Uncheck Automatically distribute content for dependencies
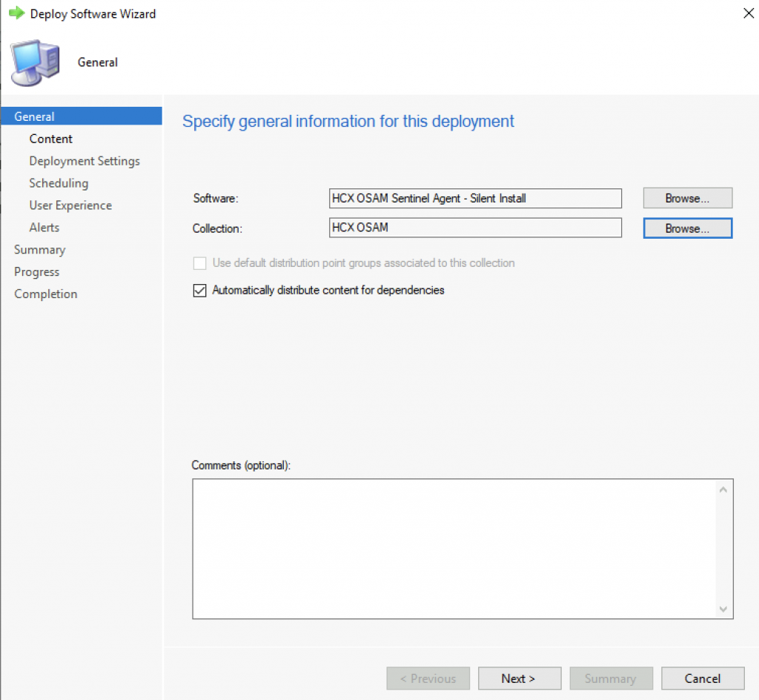The image size is (759, 700). tap(200, 290)
